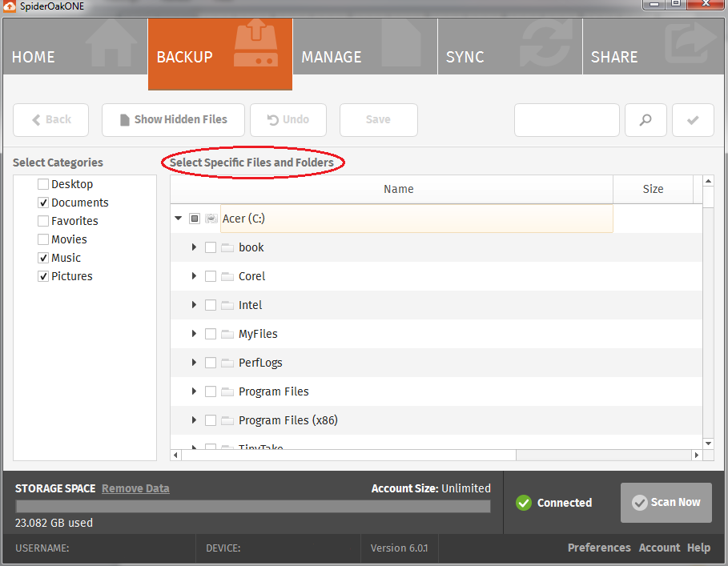
Task: Switch to the MANAGE tab
Action: pos(365,46)
